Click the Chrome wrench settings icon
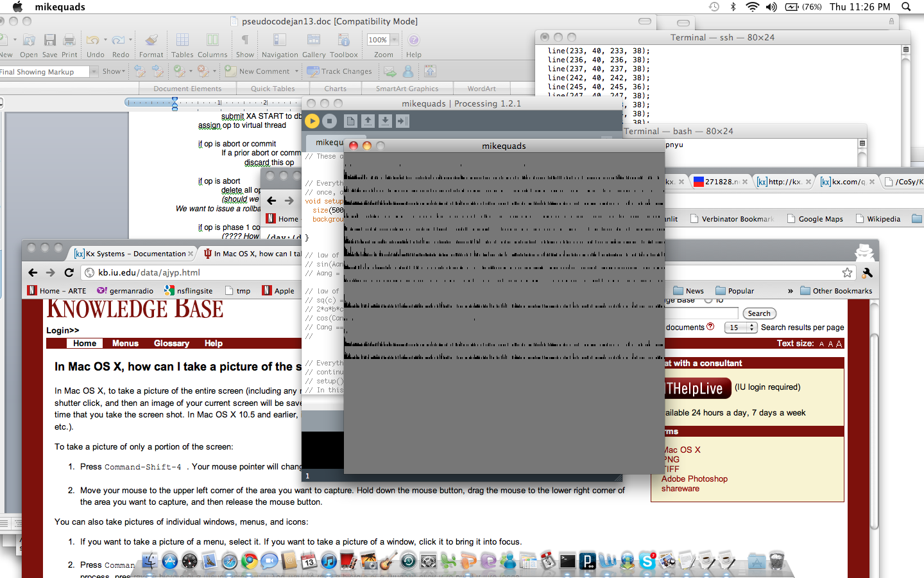 point(868,273)
